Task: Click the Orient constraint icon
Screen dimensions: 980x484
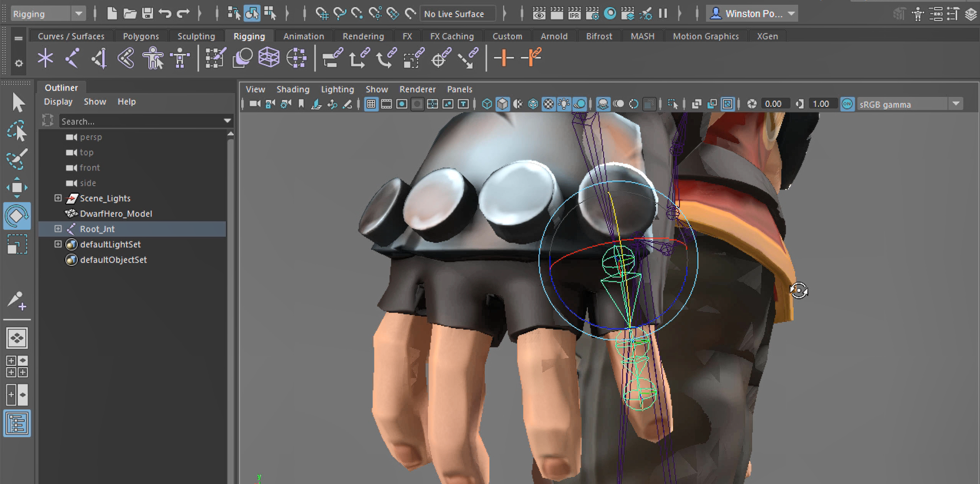Action: point(386,58)
